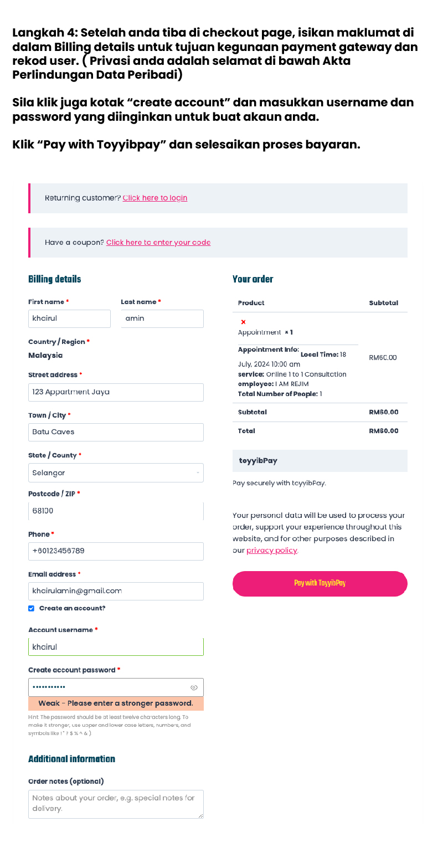The width and height of the screenshot is (443, 868).
Task: Select the Town / City field
Action: [x=116, y=432]
